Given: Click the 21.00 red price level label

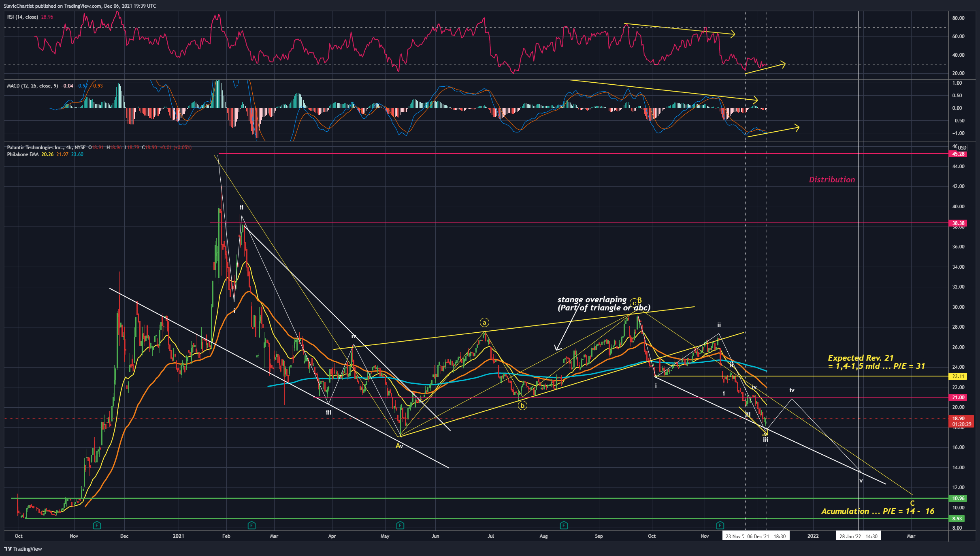Looking at the screenshot, I should pyautogui.click(x=959, y=398).
